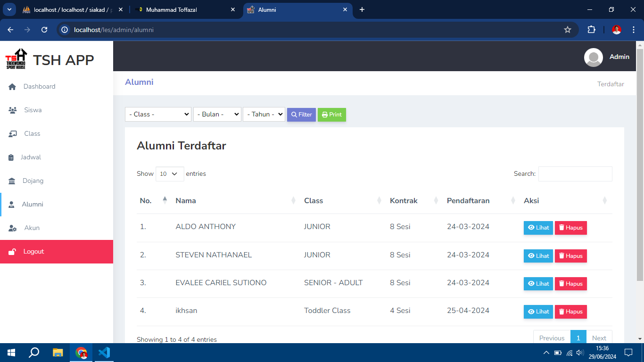
Task: View ikhsan's record with Lihat button
Action: [x=538, y=312]
